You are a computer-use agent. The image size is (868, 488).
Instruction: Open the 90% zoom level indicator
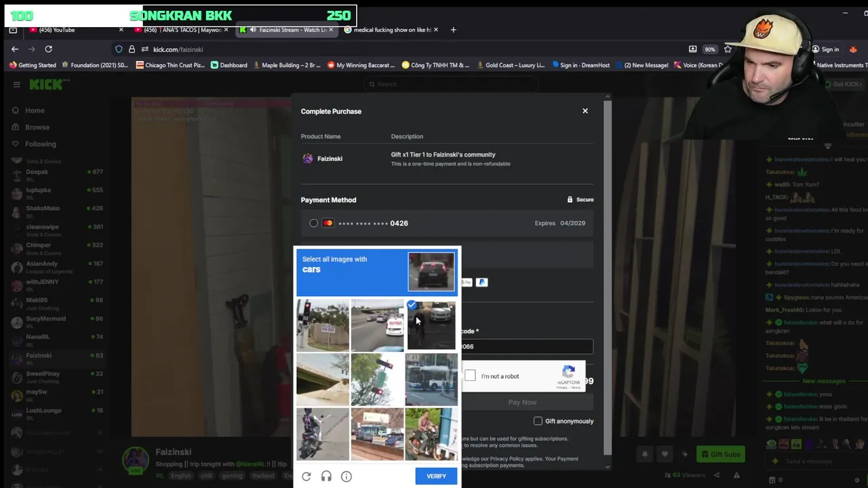[709, 49]
